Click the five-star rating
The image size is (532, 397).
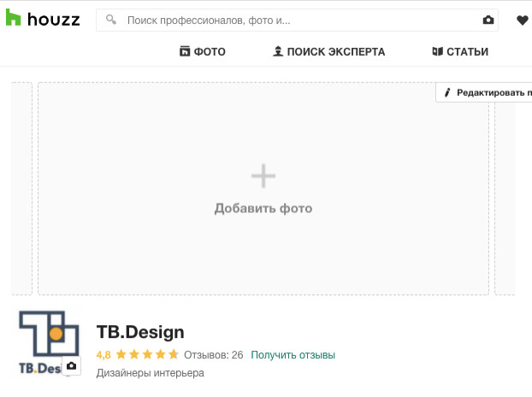[x=147, y=354]
